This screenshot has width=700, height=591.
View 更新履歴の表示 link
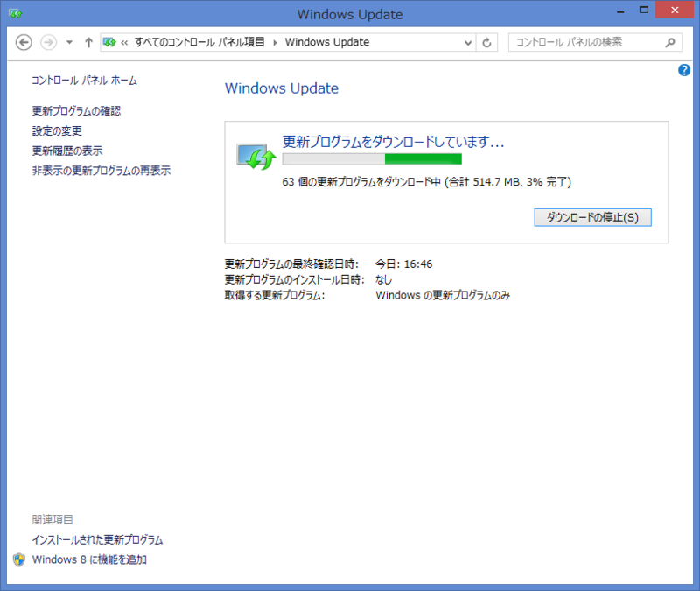pos(67,151)
